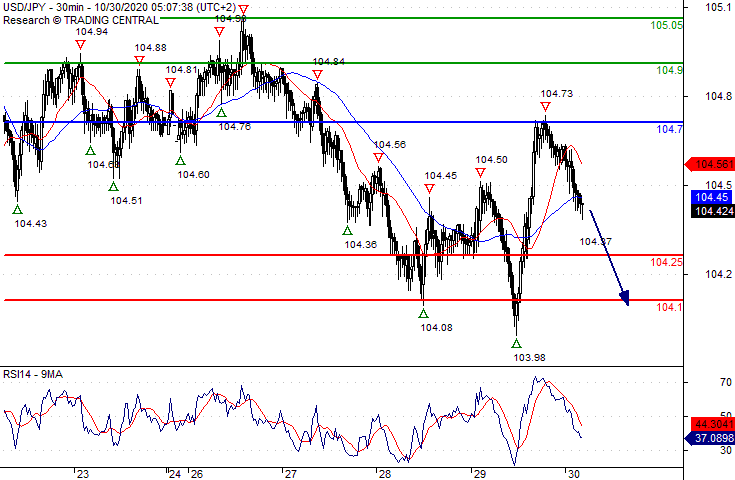Click the red triangle above the 104.94 high

(x=80, y=45)
